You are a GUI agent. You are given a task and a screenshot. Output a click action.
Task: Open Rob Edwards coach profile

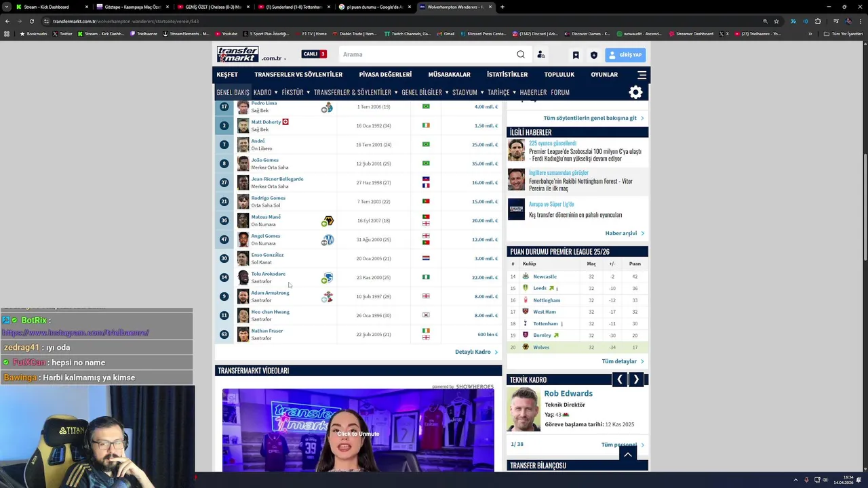(568, 393)
